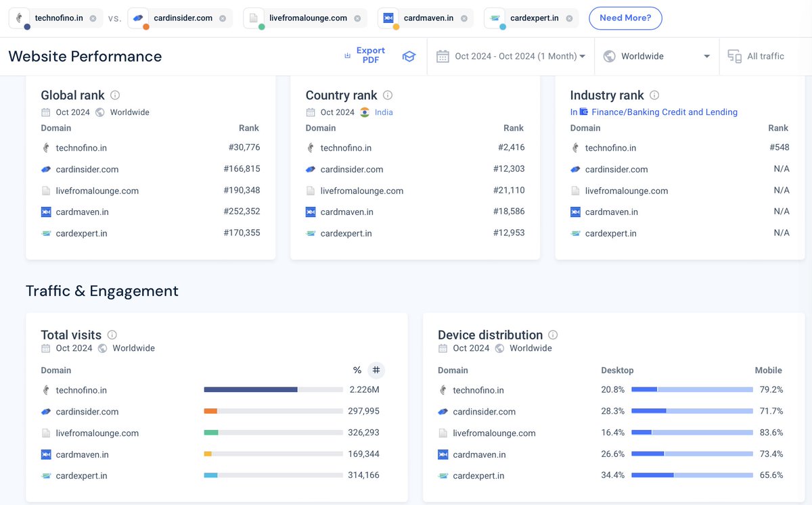The height and width of the screenshot is (505, 812).
Task: Show Device distribution info tooltip icon
Action: pyautogui.click(x=553, y=335)
